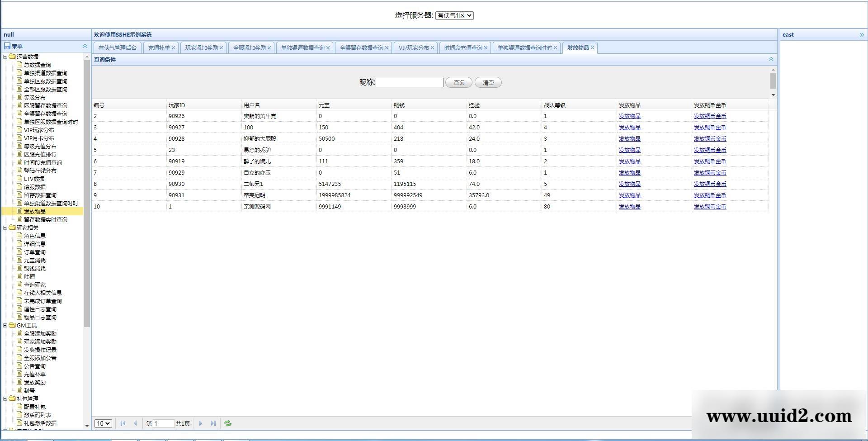
Task: Collapse the 运营数据 tree folder
Action: click(x=5, y=57)
